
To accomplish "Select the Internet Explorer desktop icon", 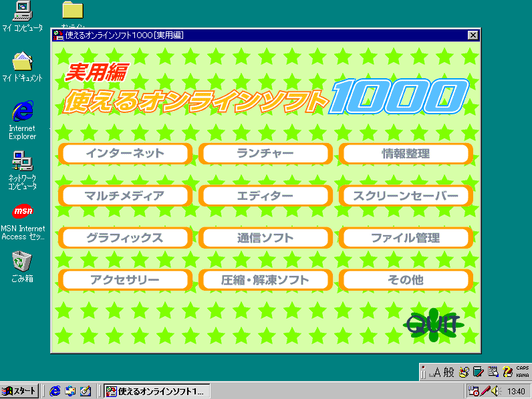I will (23, 120).
